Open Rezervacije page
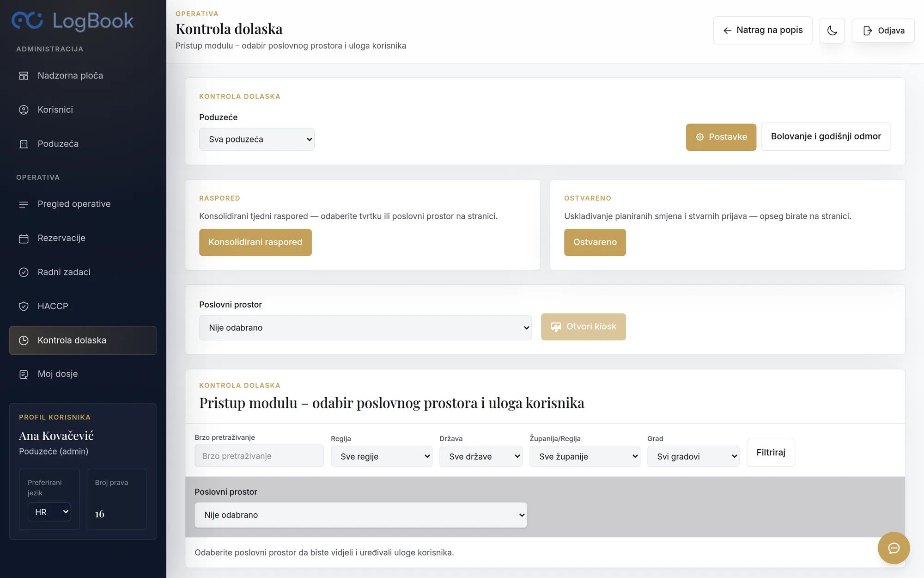Viewport: 924px width, 578px height. [x=83, y=238]
